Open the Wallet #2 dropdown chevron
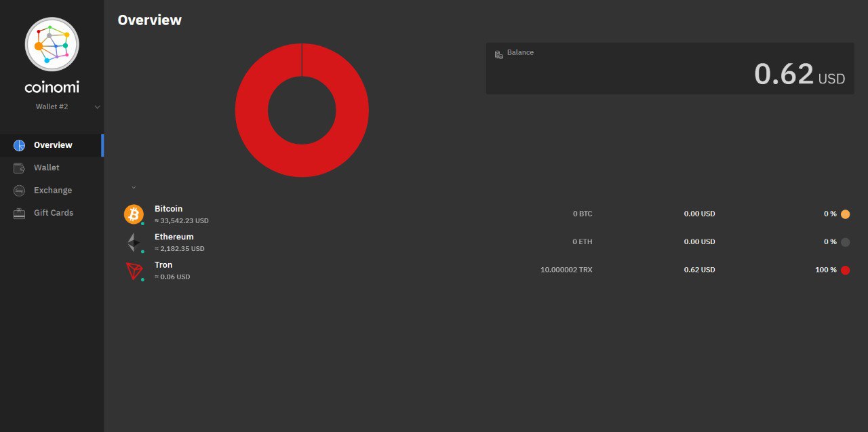The width and height of the screenshot is (868, 432). click(x=97, y=107)
